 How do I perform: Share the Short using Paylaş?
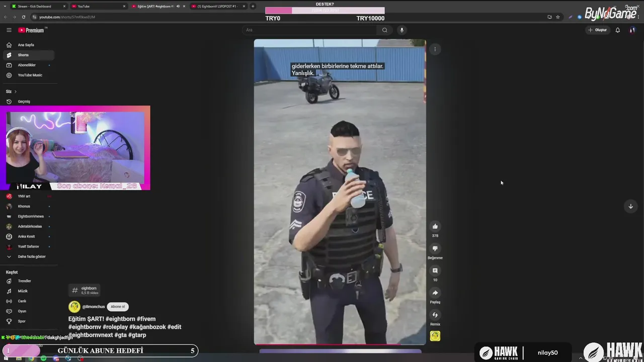[x=435, y=293]
